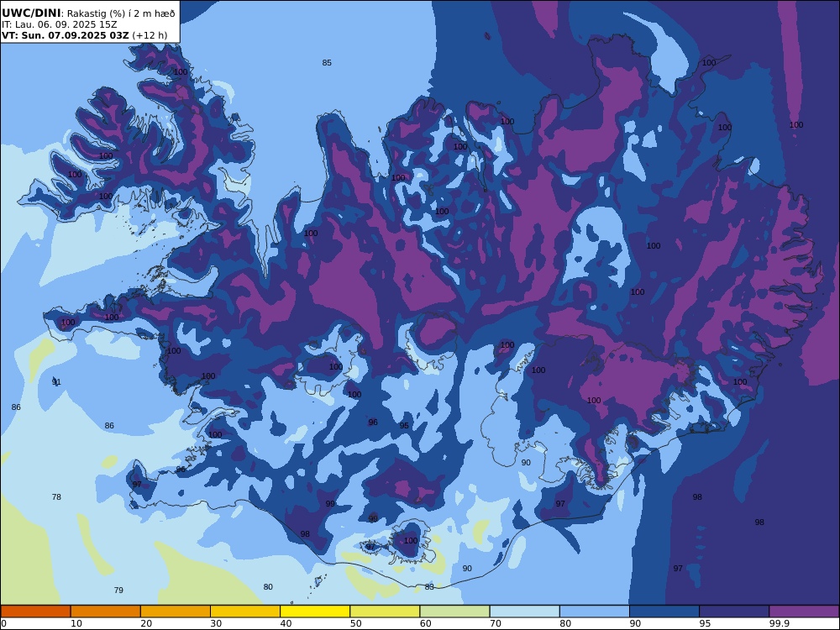Click the '95' humidity value on the map

(x=404, y=426)
